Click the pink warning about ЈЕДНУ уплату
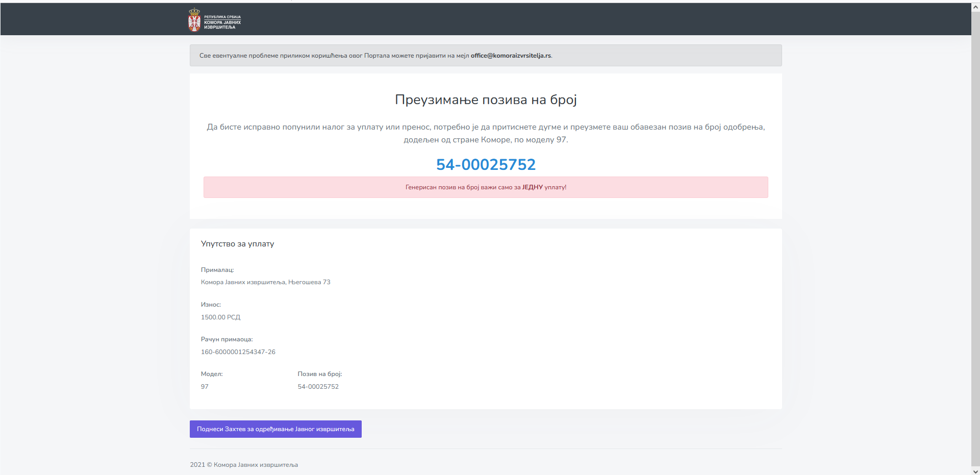980x475 pixels. [x=486, y=187]
